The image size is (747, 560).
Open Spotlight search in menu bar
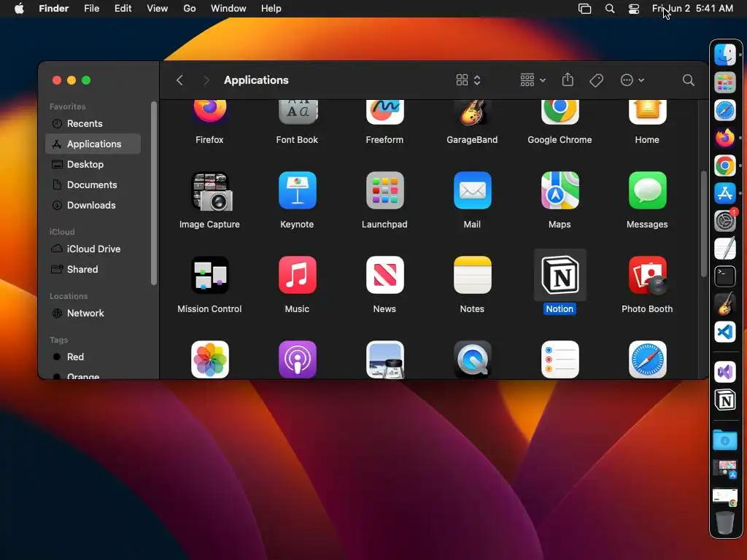(610, 9)
